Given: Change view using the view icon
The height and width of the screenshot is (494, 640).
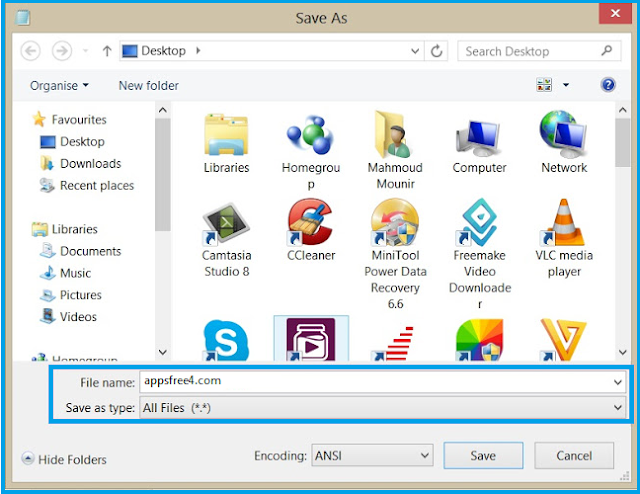Looking at the screenshot, I should coord(544,85).
